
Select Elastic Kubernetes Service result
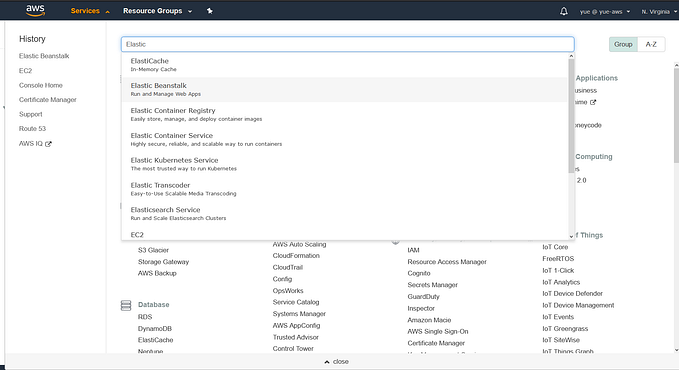pos(344,164)
